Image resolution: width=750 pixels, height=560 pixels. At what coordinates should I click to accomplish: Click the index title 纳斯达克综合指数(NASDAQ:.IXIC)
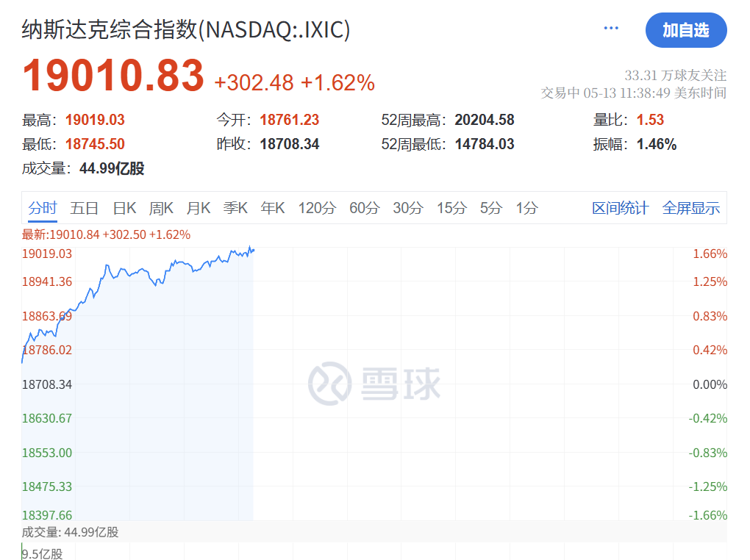coord(186,29)
